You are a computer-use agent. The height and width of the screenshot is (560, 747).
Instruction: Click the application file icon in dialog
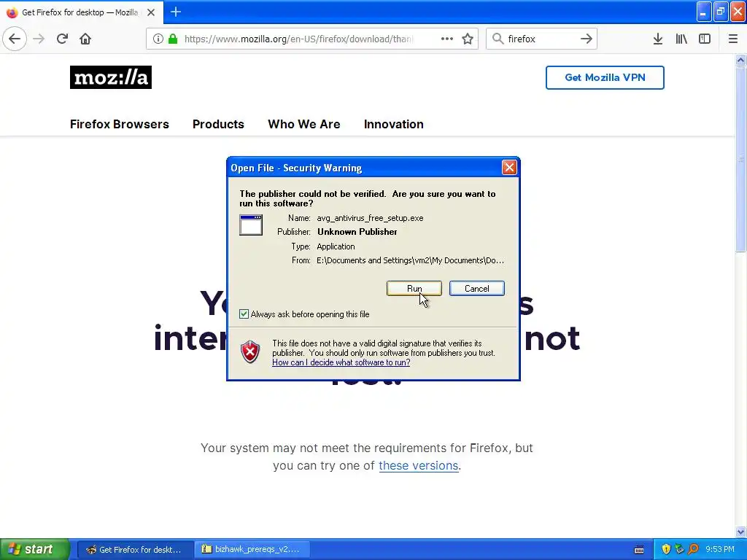click(251, 225)
